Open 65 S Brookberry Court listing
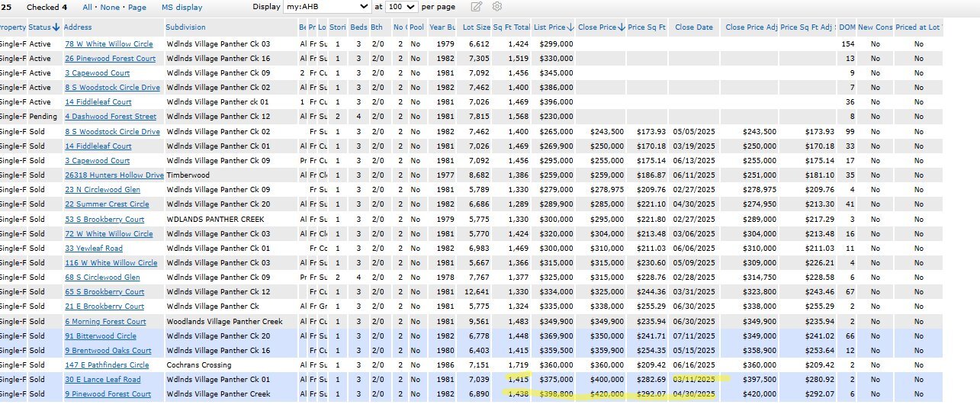980x411 pixels. pyautogui.click(x=104, y=292)
